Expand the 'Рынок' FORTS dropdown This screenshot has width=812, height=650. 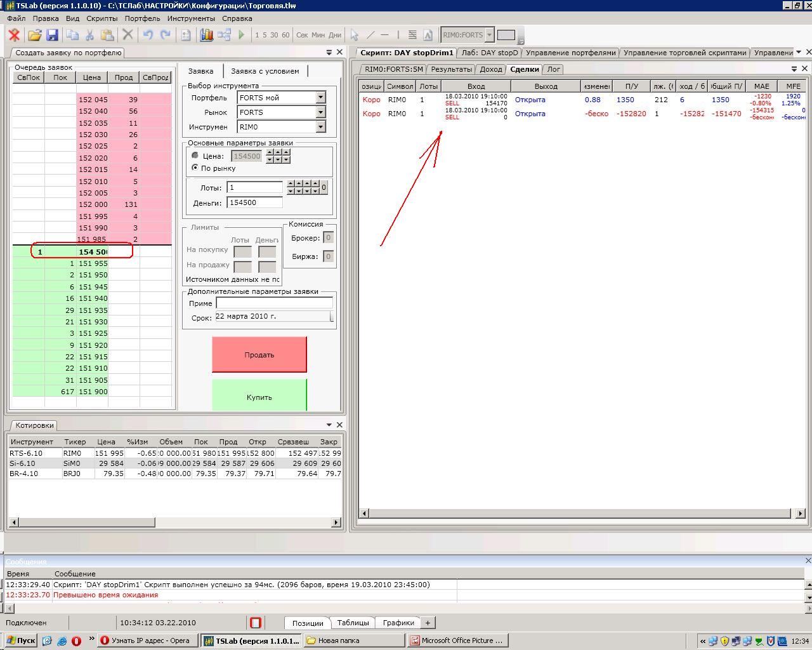click(320, 112)
